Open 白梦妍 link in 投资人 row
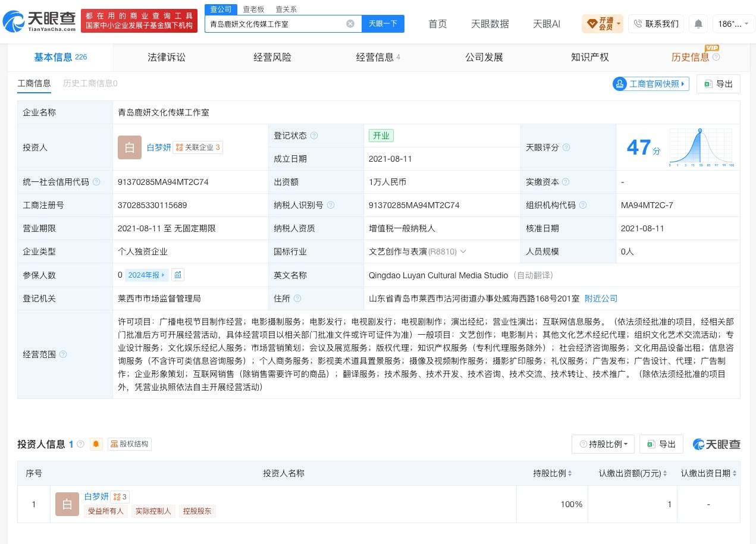 (x=159, y=147)
